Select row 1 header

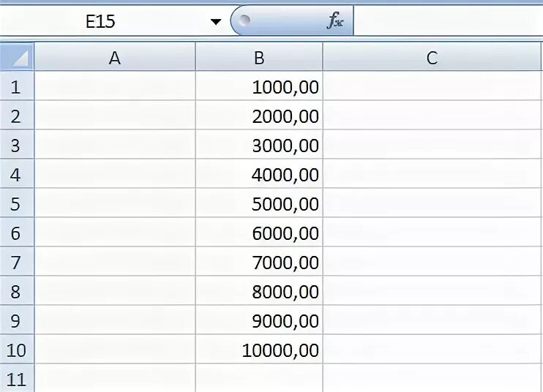pos(17,86)
